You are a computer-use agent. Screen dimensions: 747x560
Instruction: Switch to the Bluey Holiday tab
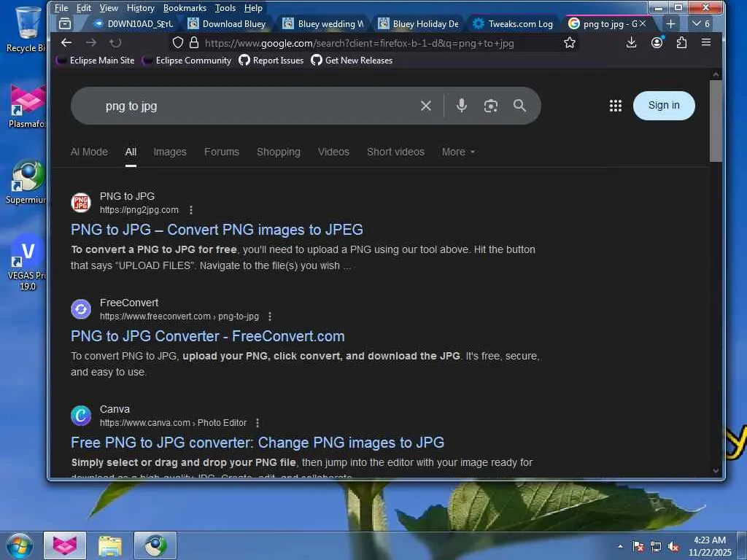[418, 24]
